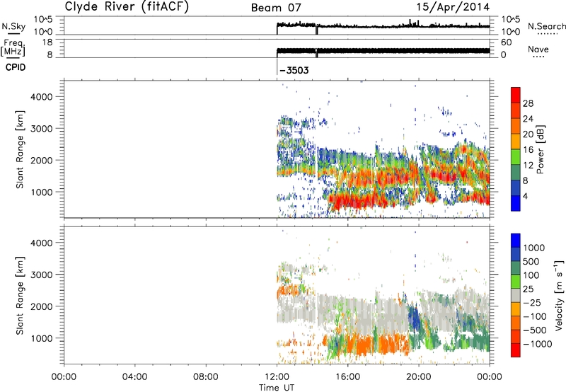Click the date '15/Apr/2014'
This screenshot has height=392, width=566.
[453, 7]
